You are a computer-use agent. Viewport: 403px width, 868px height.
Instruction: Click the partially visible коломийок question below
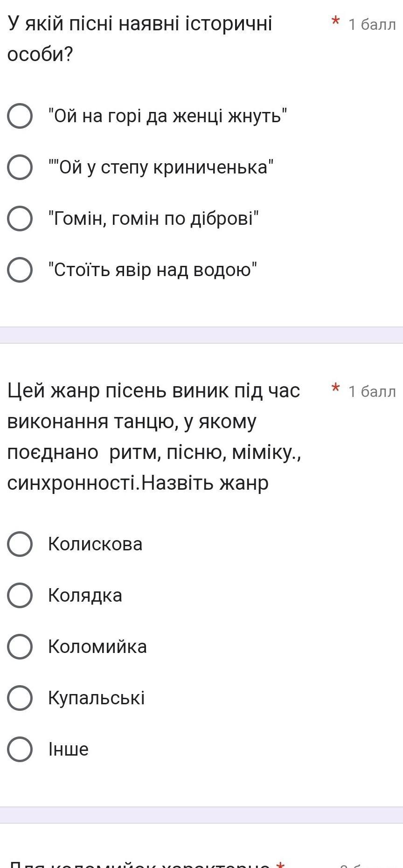pyautogui.click(x=140, y=864)
